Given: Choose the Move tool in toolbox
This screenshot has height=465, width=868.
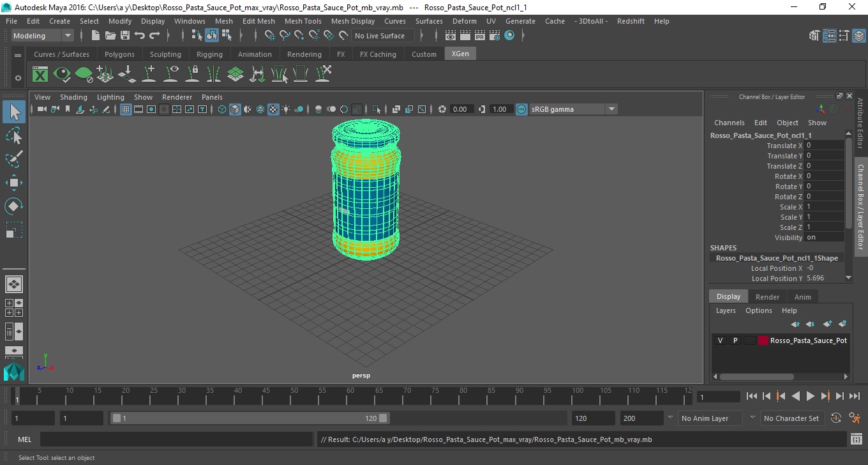Looking at the screenshot, I should [x=14, y=183].
